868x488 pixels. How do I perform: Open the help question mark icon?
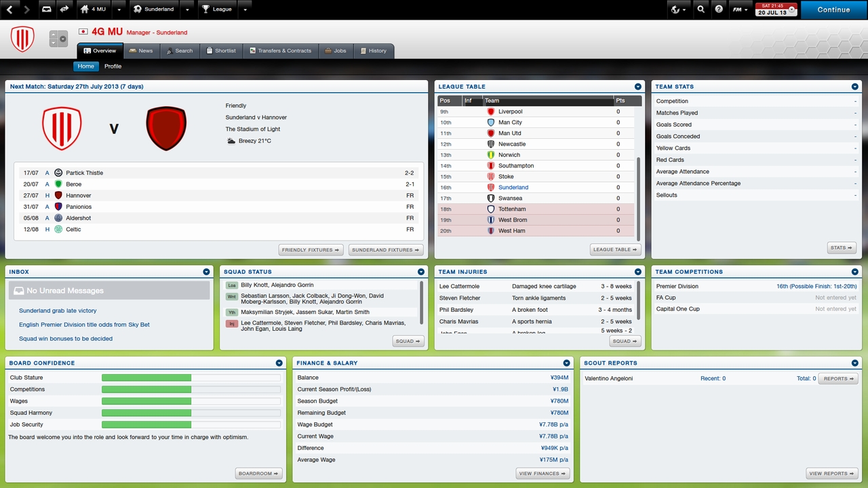(719, 9)
